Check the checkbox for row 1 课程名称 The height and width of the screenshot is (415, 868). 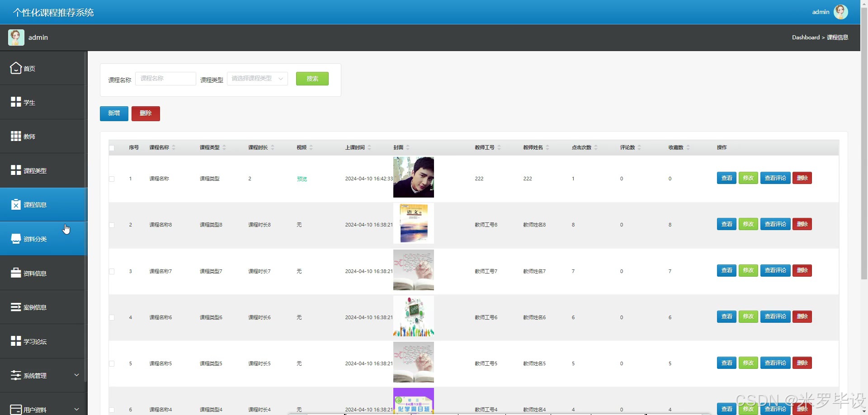[x=112, y=179]
